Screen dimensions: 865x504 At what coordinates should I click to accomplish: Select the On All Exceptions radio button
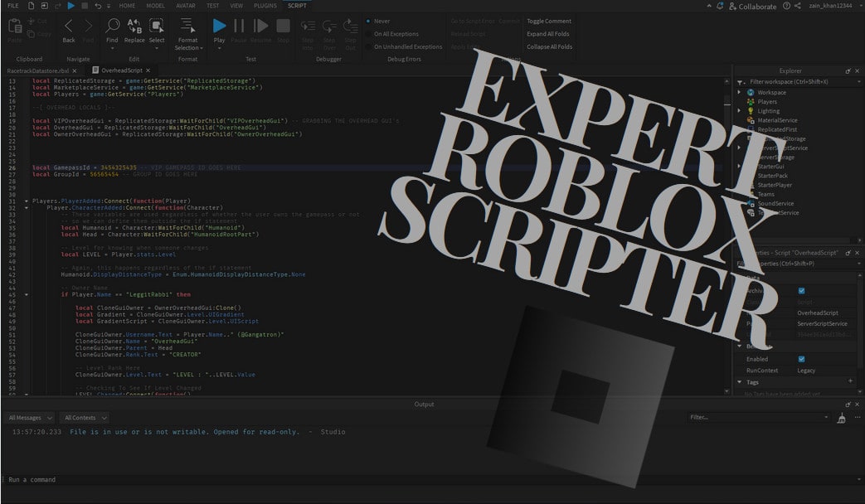[x=369, y=34]
